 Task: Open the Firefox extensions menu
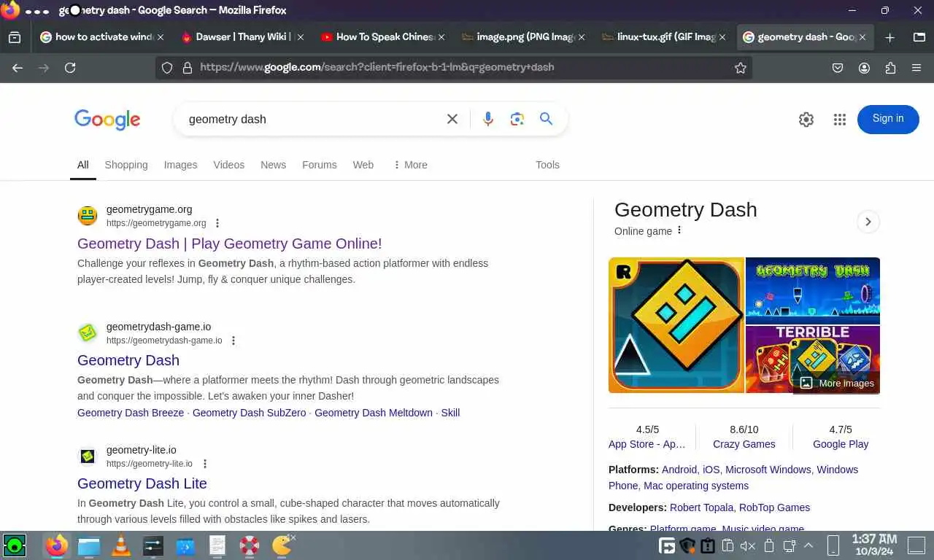pos(890,68)
